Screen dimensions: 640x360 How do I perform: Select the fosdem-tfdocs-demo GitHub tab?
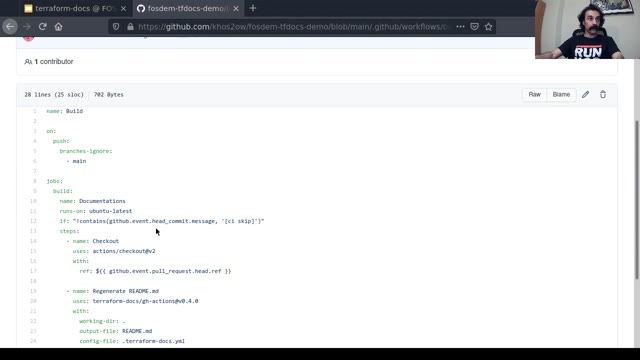click(187, 8)
